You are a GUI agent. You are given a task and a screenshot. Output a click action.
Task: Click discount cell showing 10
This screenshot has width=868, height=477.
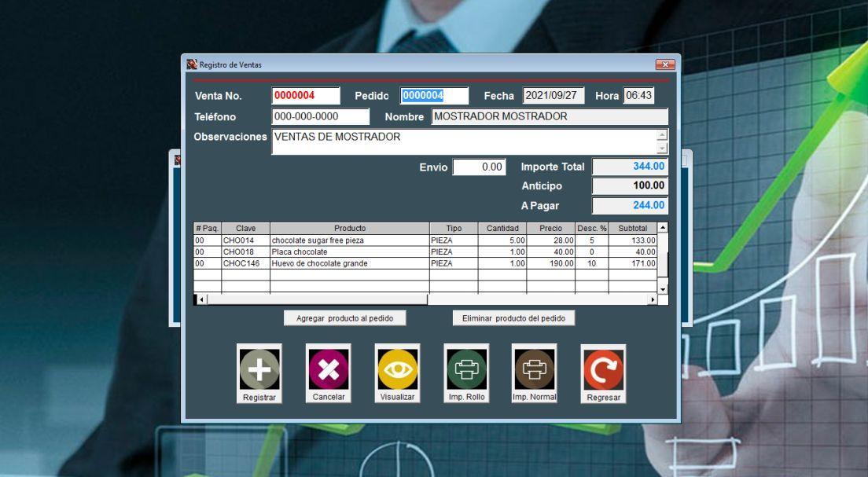pos(592,263)
